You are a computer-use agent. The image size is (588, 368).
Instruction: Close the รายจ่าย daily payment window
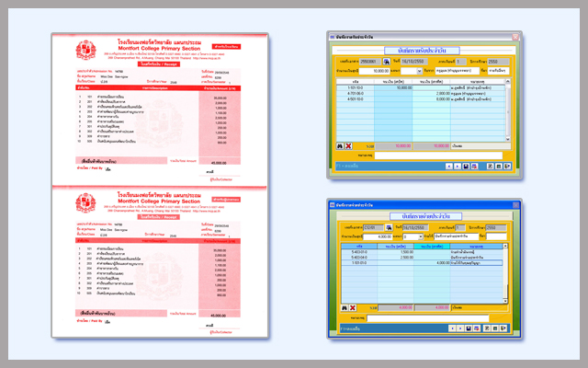[x=515, y=204]
